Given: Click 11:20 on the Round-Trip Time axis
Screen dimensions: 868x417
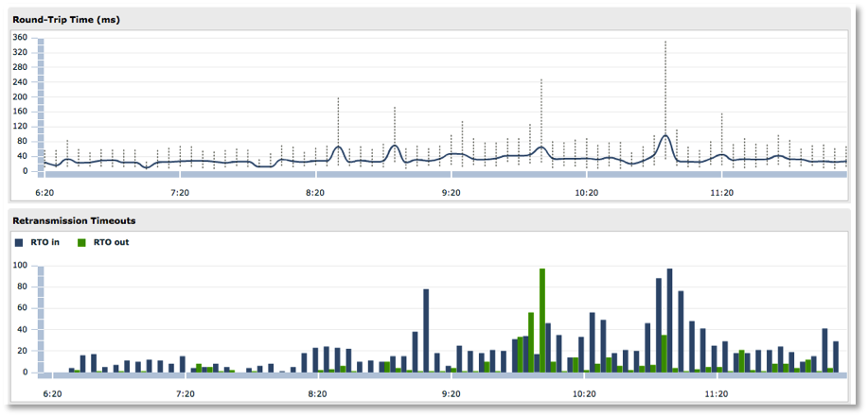Looking at the screenshot, I should point(721,193).
